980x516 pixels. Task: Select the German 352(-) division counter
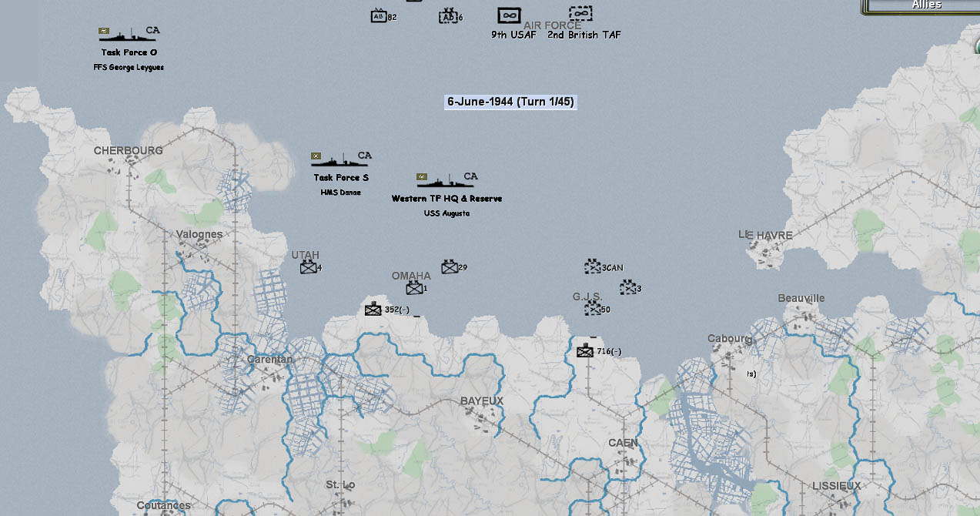(x=373, y=310)
